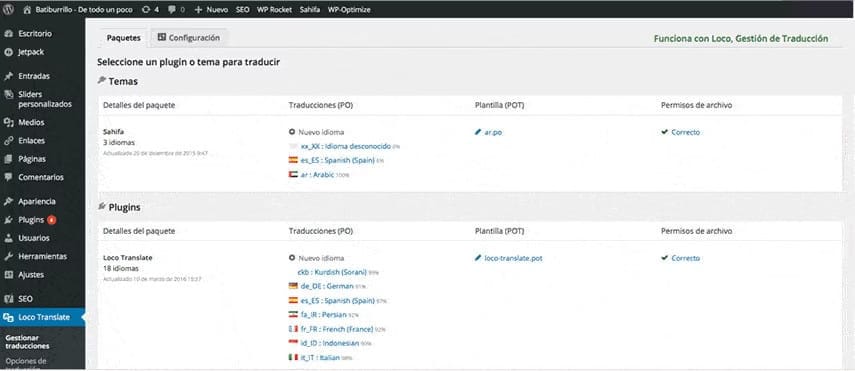Switch to the Paquetes tab
The height and width of the screenshot is (371, 855).
(124, 38)
